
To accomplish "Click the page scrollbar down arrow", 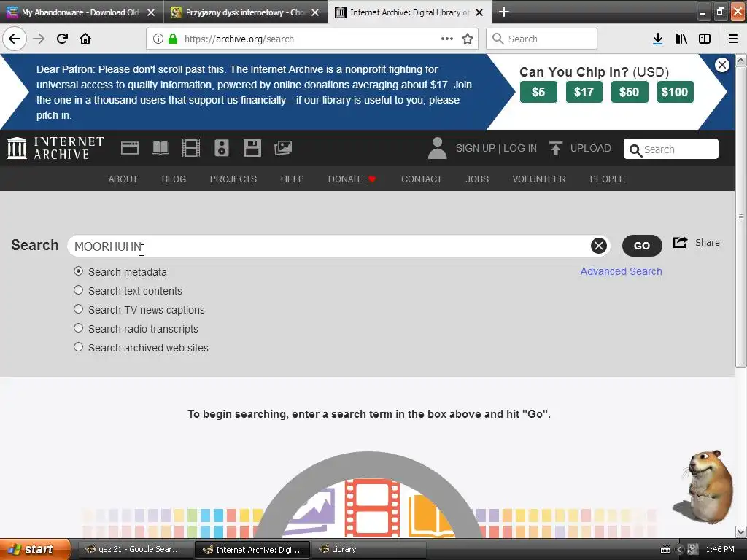I will point(741,531).
